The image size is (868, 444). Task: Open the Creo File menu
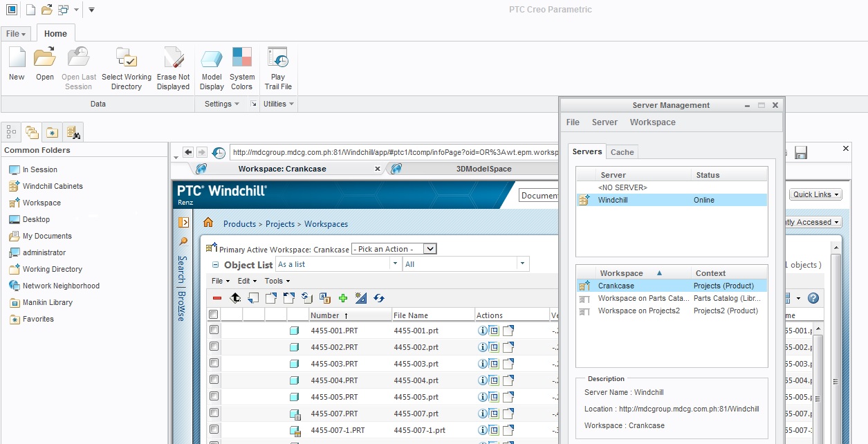[16, 33]
